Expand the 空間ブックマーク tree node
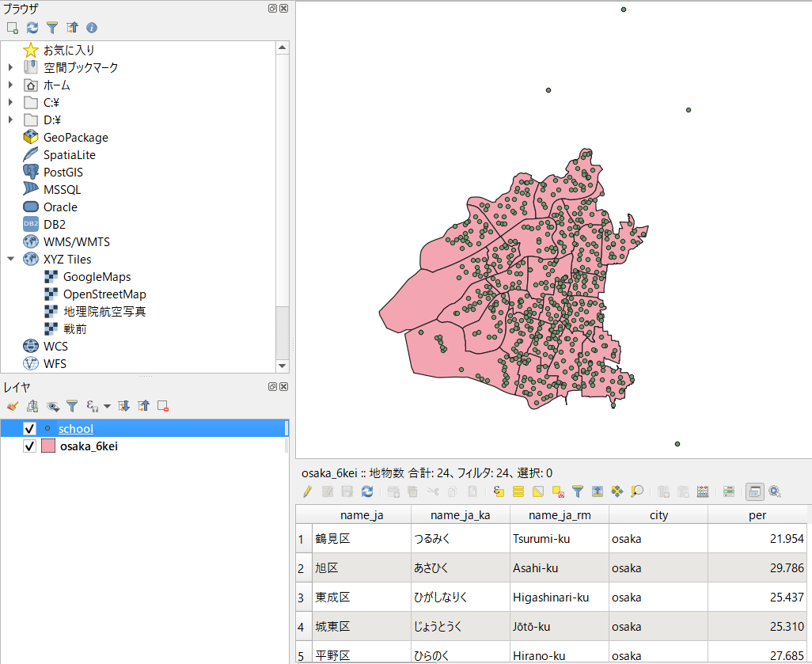Viewport: 812px width, 664px height. 10,67
